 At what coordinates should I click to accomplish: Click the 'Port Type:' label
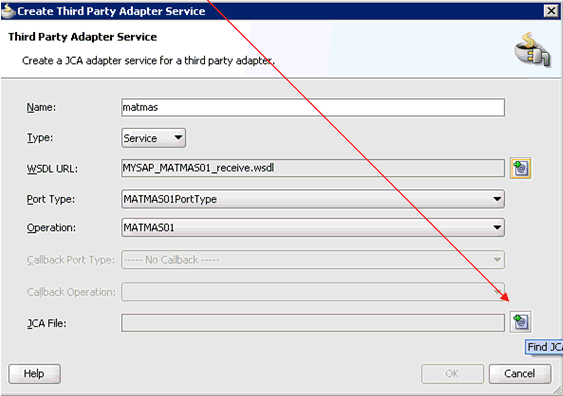(x=51, y=199)
